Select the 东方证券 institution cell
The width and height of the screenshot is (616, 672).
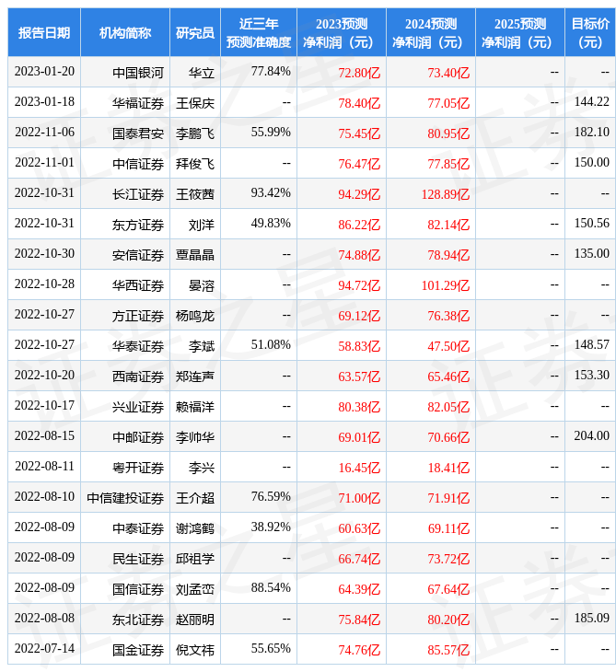coord(125,224)
